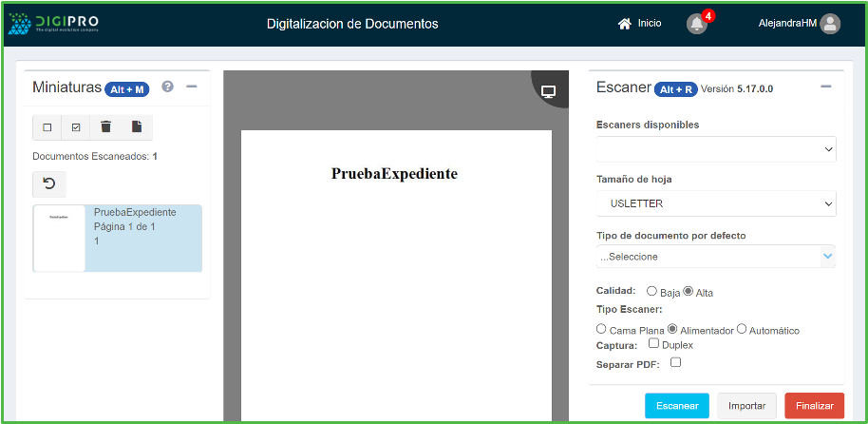Open the AlejandraHM user avatar
868x424 pixels.
point(830,24)
